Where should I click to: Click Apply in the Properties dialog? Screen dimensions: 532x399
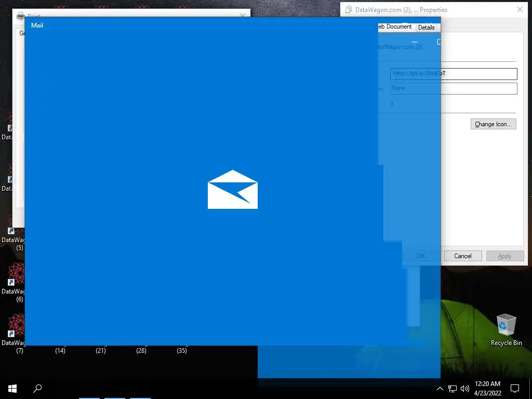[x=505, y=256]
